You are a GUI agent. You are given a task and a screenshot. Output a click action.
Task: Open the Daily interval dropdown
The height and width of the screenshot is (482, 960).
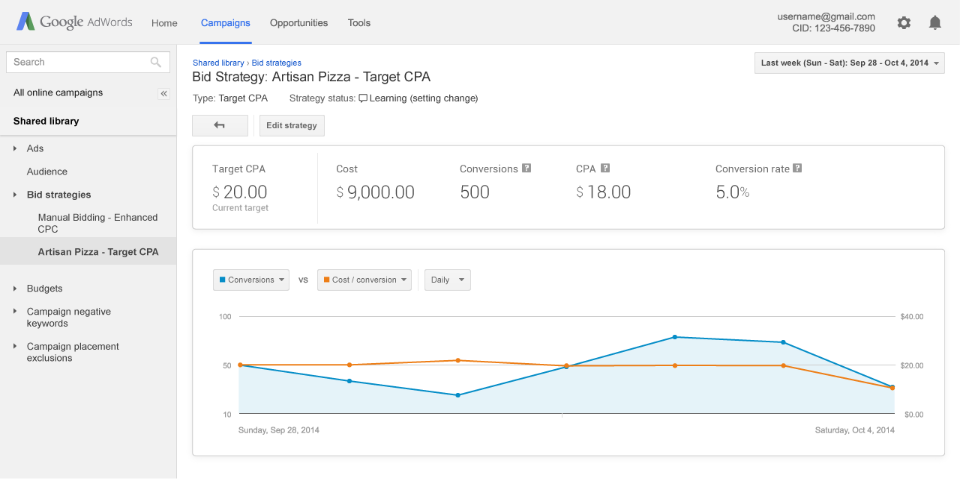[x=447, y=280]
